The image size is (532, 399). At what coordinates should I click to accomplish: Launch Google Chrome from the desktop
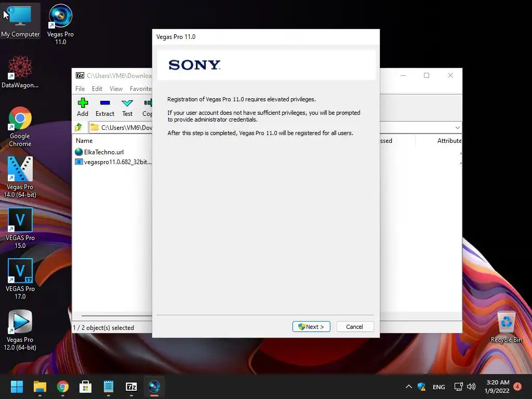pyautogui.click(x=20, y=127)
